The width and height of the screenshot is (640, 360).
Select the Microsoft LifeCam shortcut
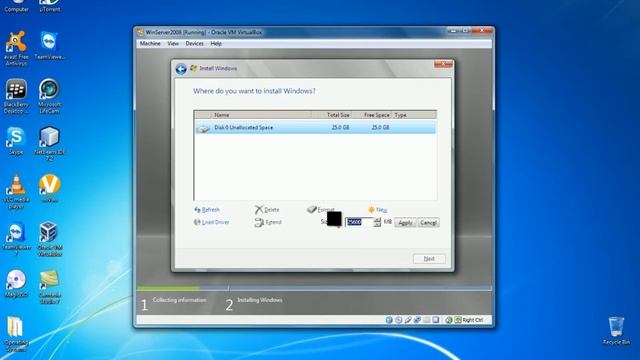click(x=49, y=96)
